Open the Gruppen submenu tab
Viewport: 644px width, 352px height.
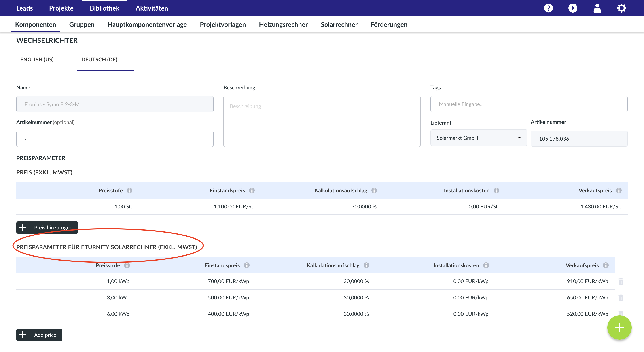(82, 25)
